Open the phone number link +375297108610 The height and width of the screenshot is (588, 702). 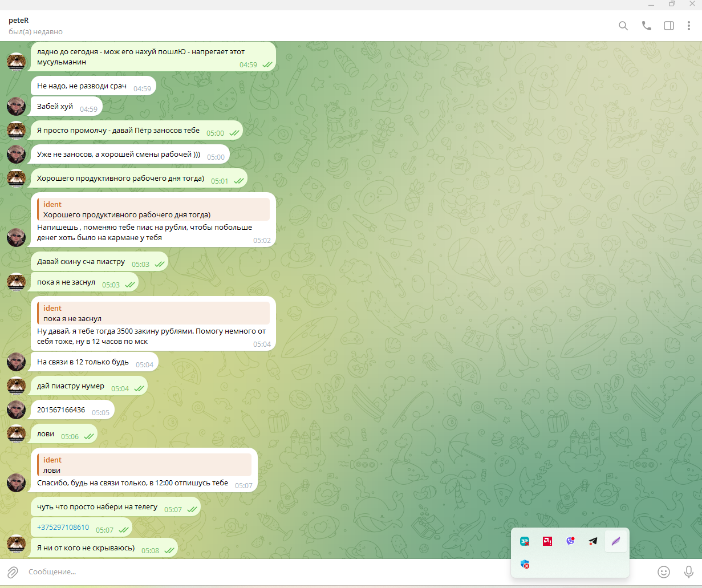click(x=63, y=528)
